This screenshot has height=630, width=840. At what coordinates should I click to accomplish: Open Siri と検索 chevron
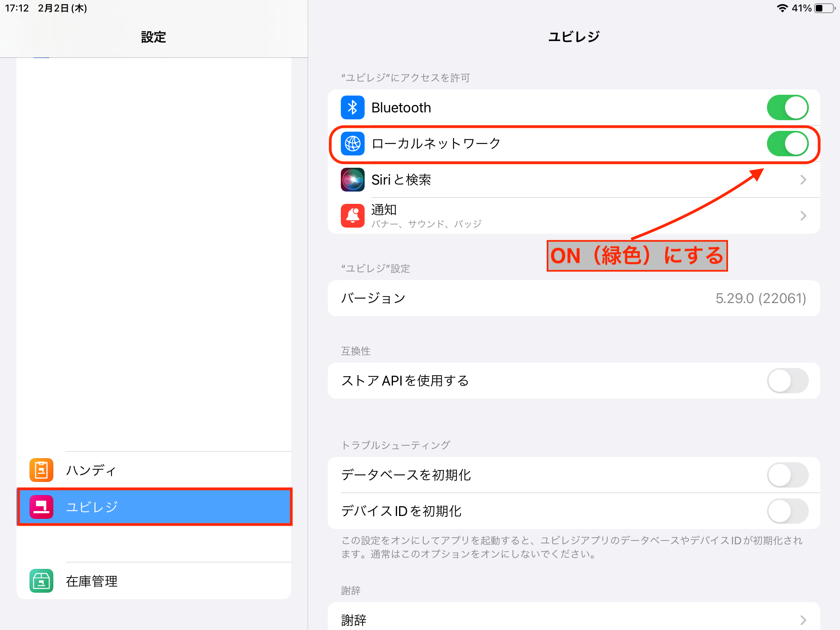803,180
